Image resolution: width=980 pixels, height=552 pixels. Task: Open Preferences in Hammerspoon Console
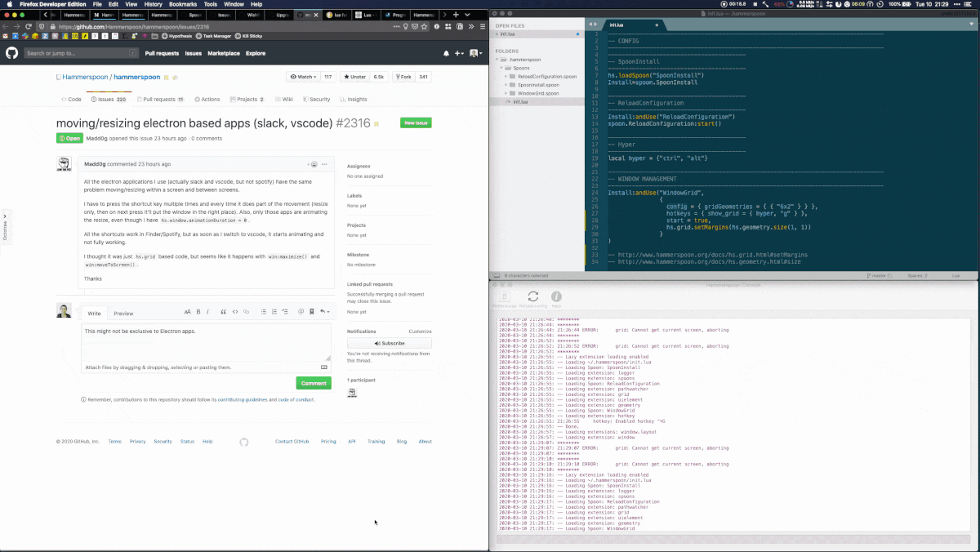[504, 299]
